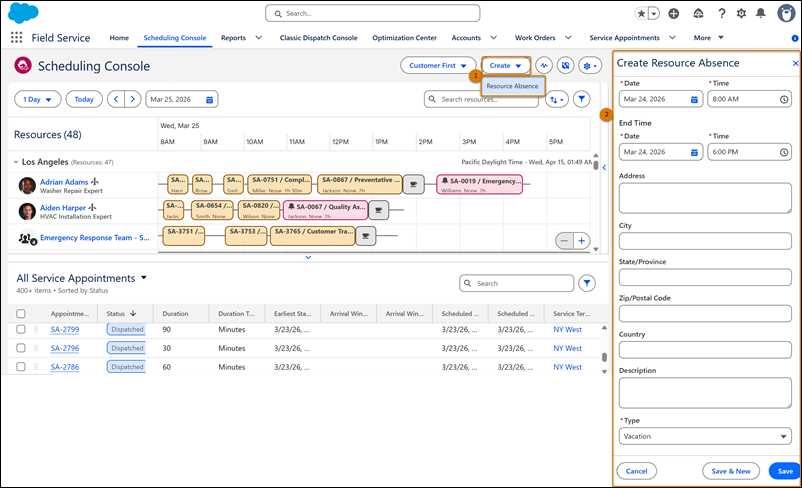802x488 pixels.
Task: Select the SA-0019 Emergency appointment block
Action: (x=479, y=184)
